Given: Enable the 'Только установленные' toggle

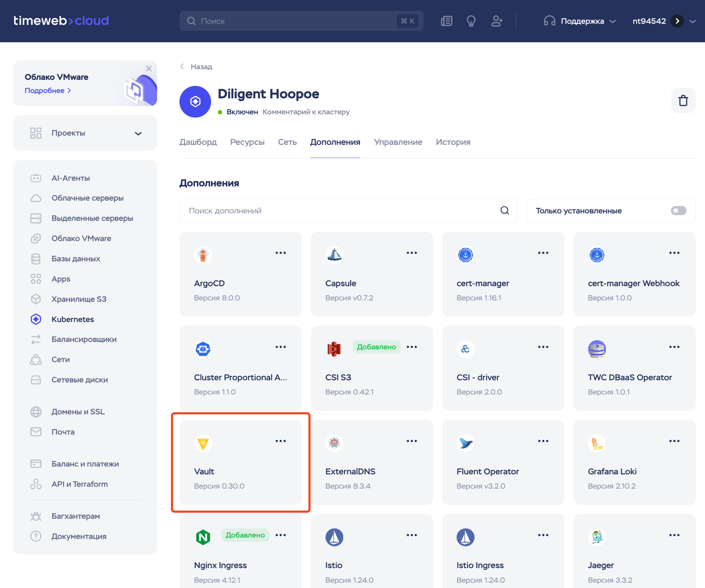Looking at the screenshot, I should 678,211.
